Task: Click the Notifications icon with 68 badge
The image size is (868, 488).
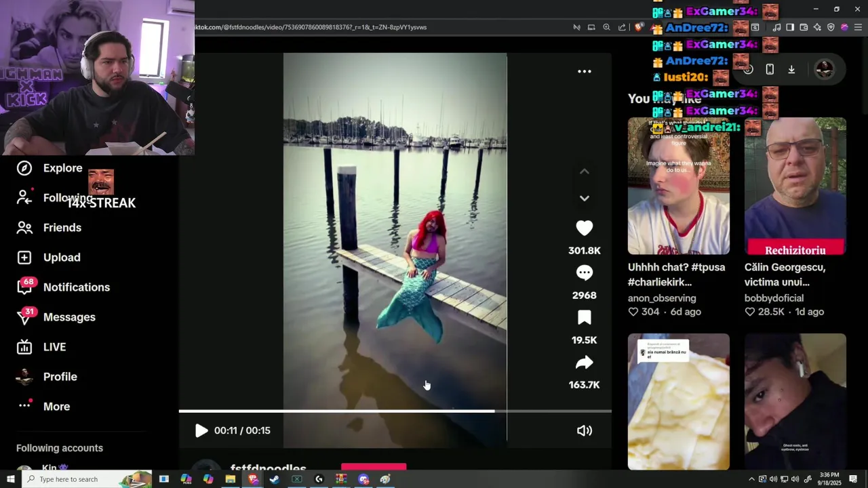Action: click(x=24, y=287)
